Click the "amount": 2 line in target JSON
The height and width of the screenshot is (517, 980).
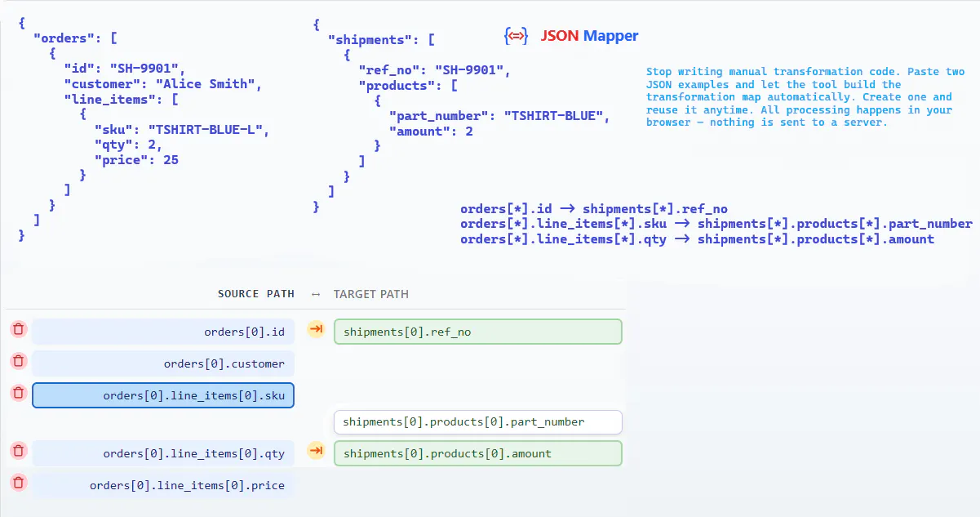(431, 131)
